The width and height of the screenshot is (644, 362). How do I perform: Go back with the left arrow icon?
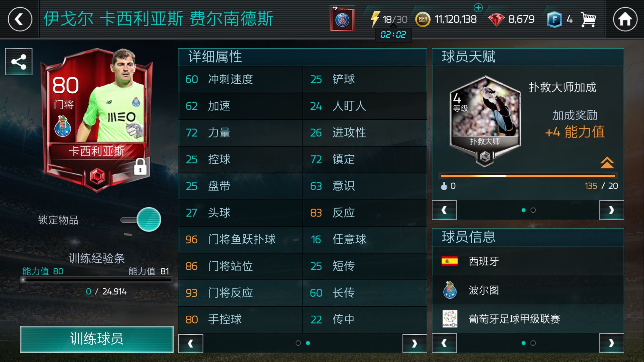(20, 19)
